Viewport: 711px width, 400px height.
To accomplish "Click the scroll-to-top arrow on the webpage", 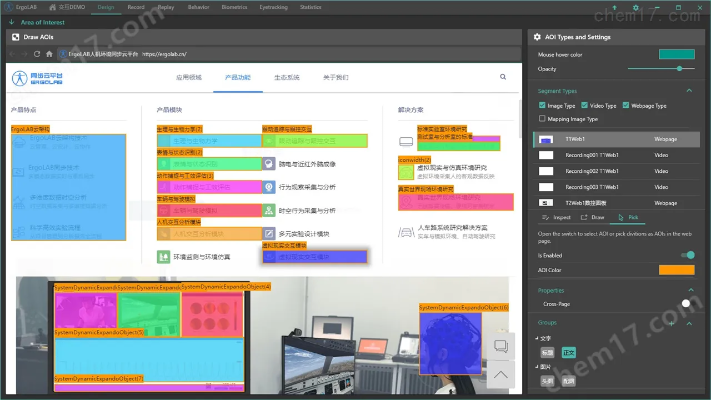I will click(x=502, y=375).
